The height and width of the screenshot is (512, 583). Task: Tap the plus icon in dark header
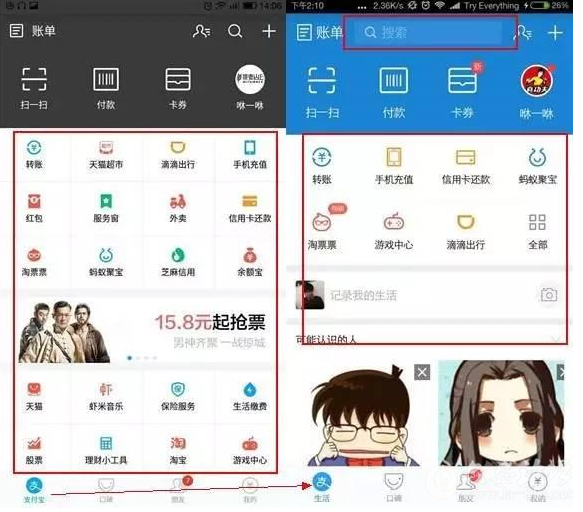point(269,31)
